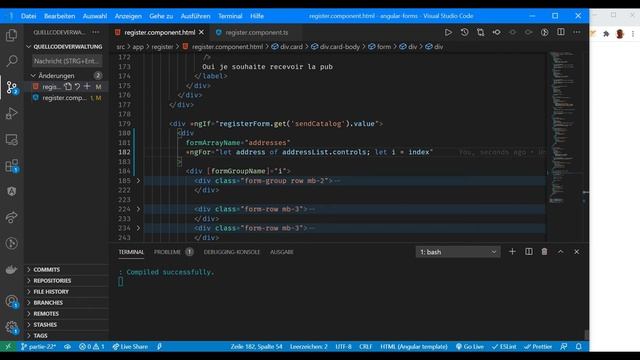Open more editor actions ellipsis
The width and height of the screenshot is (640, 360).
(x=577, y=32)
